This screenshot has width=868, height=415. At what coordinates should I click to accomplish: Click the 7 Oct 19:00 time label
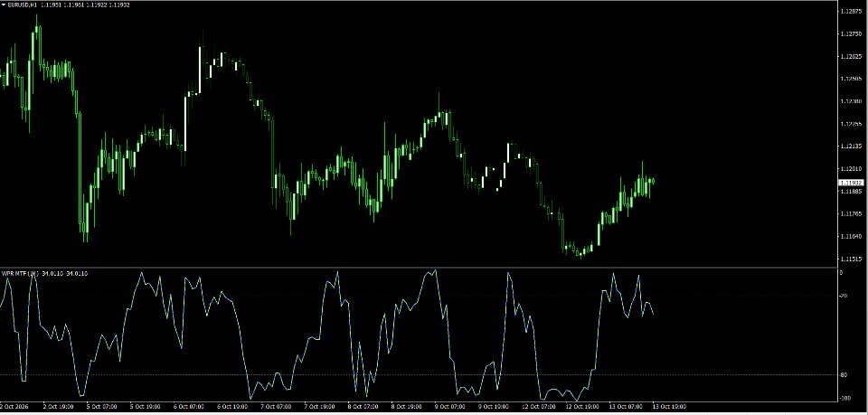tap(319, 406)
